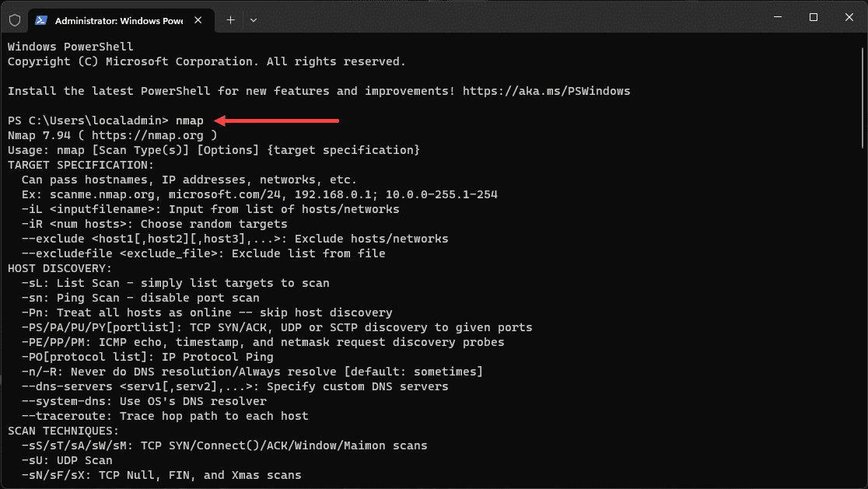The height and width of the screenshot is (489, 868).
Task: Select the Administrator: Windows PowerShell tab
Action: [x=117, y=21]
